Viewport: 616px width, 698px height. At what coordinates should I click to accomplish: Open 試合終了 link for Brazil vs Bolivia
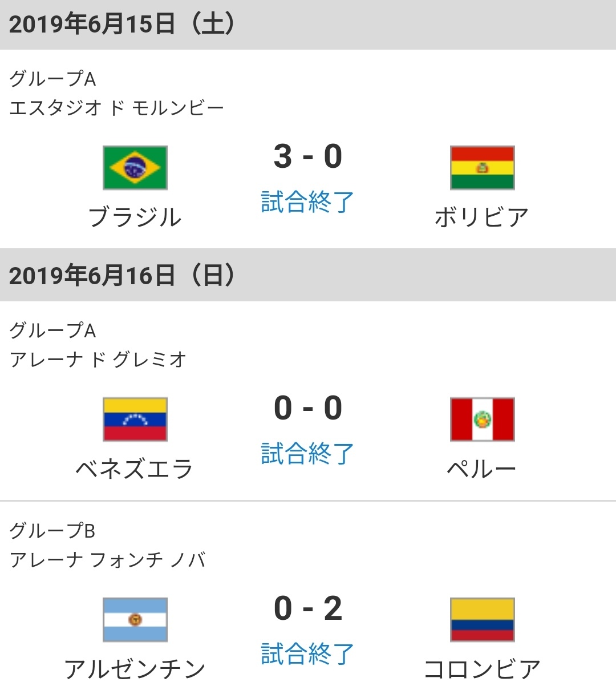coord(307,202)
